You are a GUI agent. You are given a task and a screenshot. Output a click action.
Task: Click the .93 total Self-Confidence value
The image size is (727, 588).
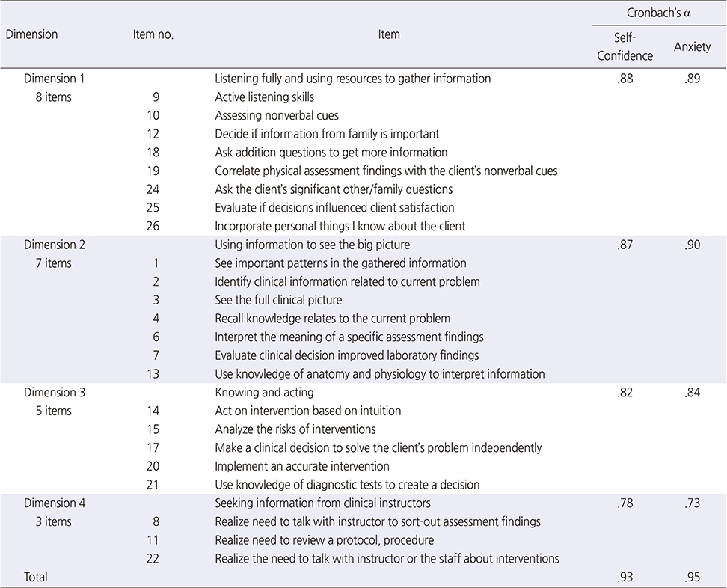tap(625, 578)
